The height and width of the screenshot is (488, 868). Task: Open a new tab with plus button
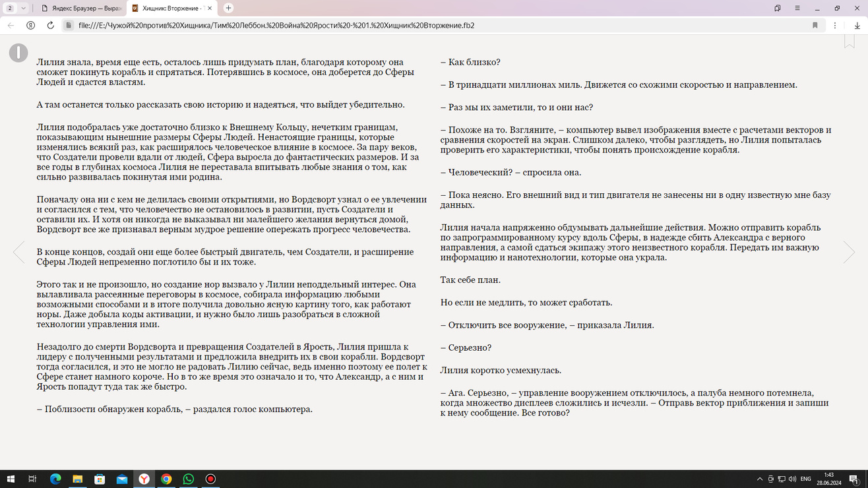click(x=228, y=8)
